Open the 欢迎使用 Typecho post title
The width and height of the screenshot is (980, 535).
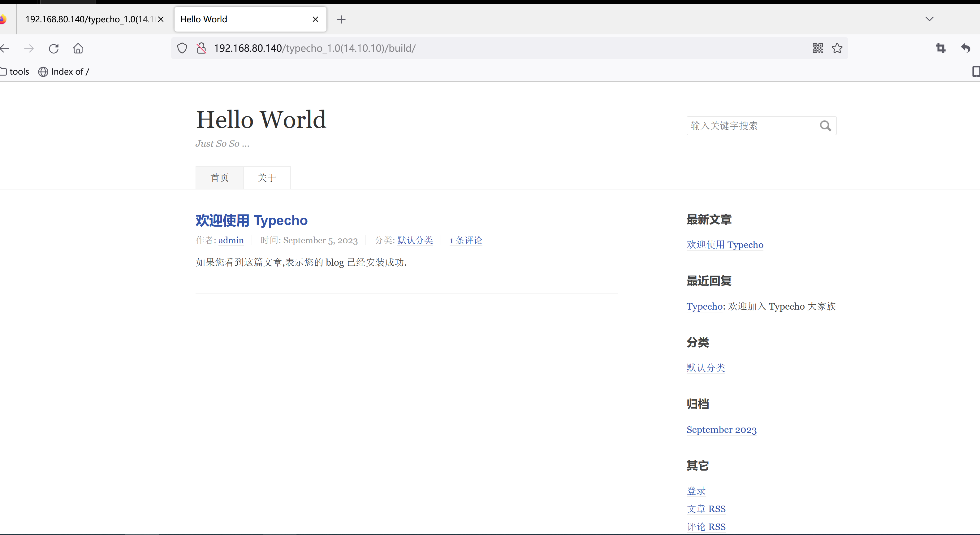(252, 220)
